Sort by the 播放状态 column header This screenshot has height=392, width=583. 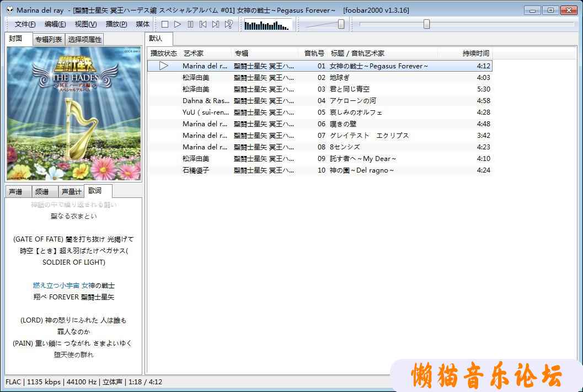pyautogui.click(x=164, y=53)
